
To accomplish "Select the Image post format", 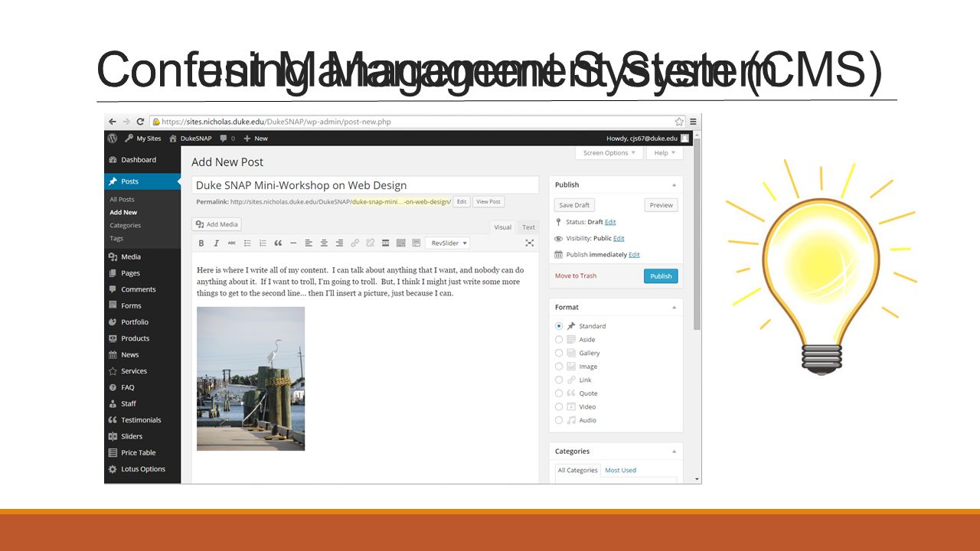I will point(559,367).
